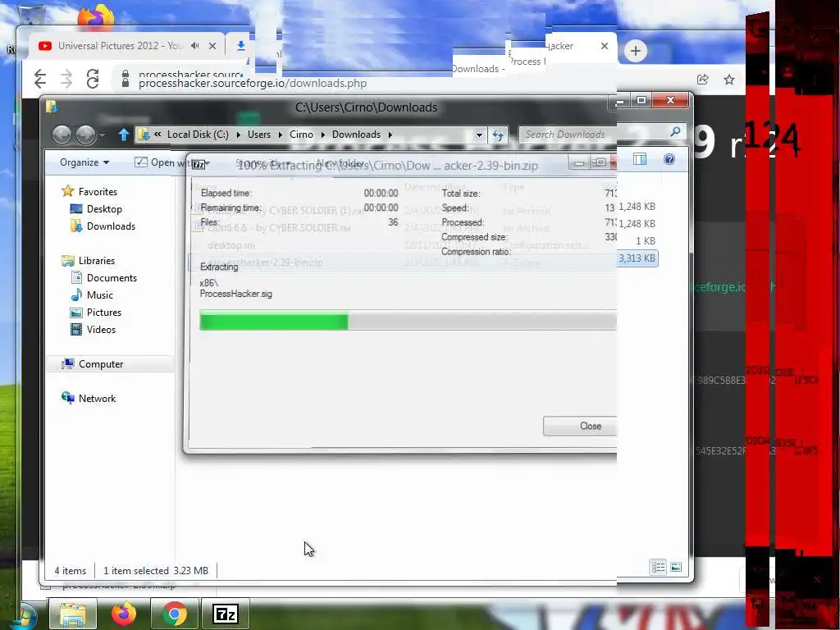The image size is (840, 630).
Task: Toggle the preview pane icon in Explorer
Action: coord(640,159)
